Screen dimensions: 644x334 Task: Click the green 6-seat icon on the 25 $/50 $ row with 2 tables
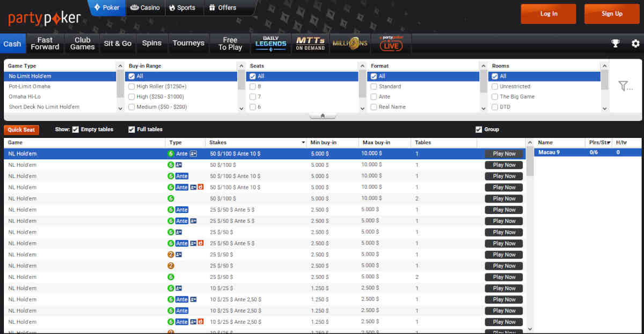[x=171, y=277]
